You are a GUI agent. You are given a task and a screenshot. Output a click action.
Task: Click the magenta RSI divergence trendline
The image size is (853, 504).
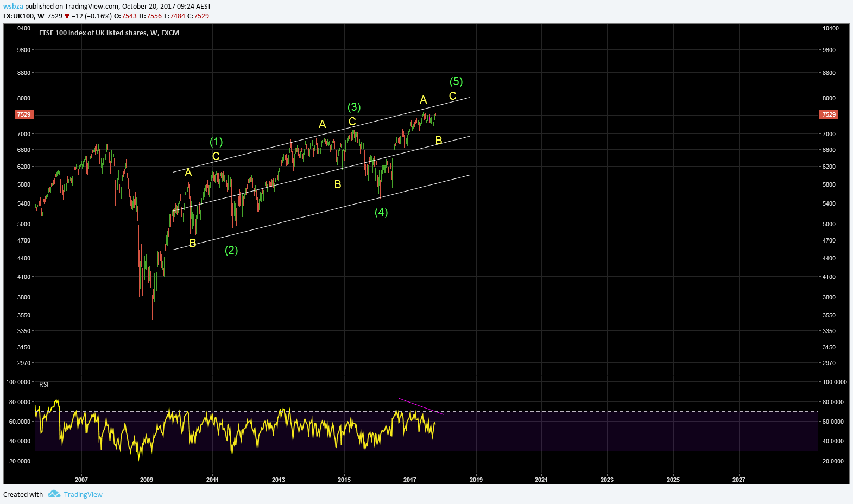[421, 407]
